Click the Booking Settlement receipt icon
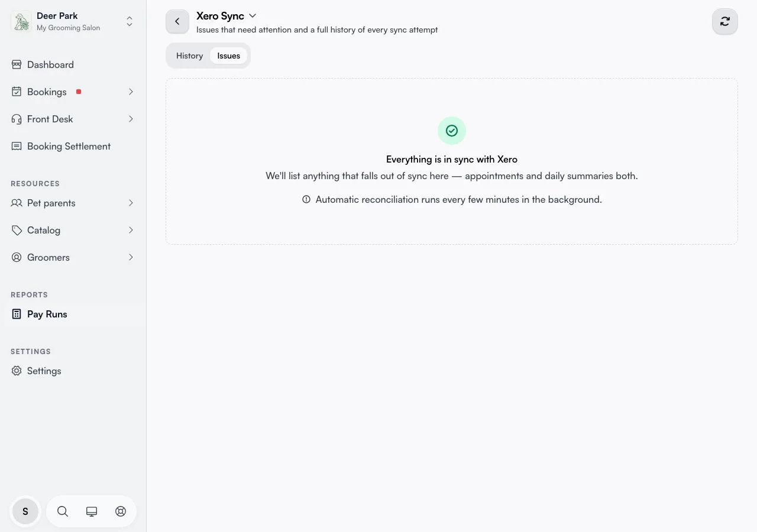Screen dimensions: 757x532 17,146
